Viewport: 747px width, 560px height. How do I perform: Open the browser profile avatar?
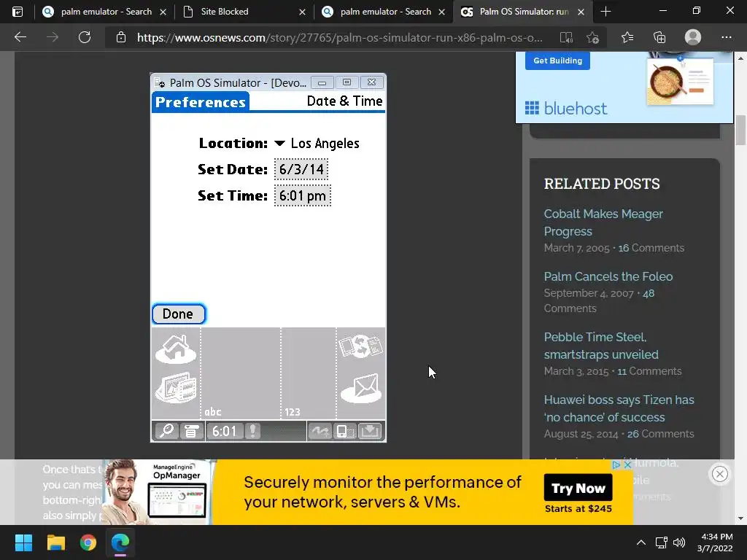click(x=693, y=37)
